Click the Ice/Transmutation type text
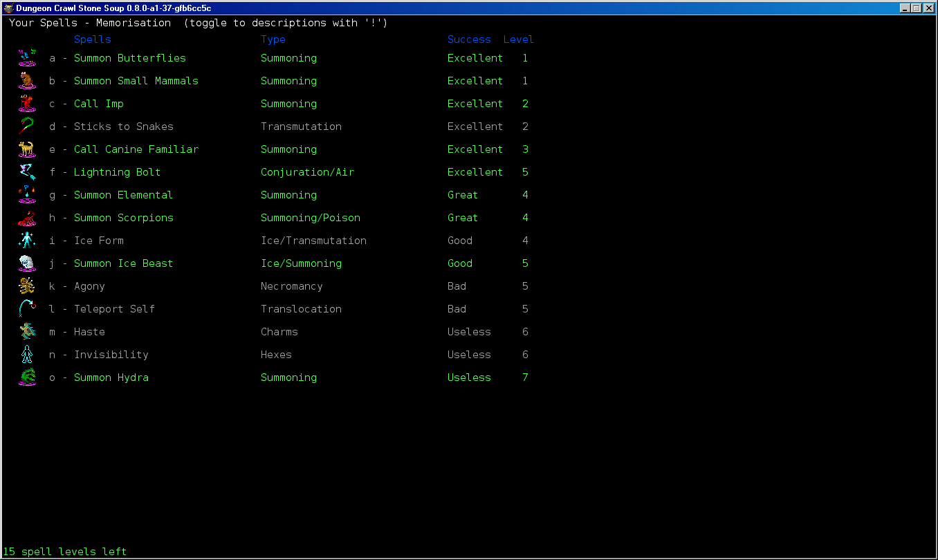 [x=313, y=241]
